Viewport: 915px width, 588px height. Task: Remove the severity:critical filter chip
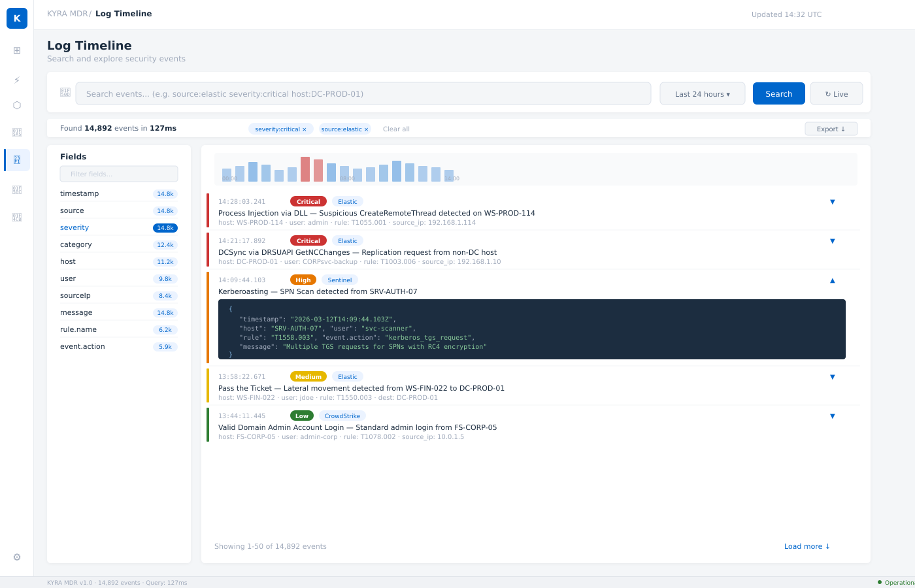(x=304, y=129)
